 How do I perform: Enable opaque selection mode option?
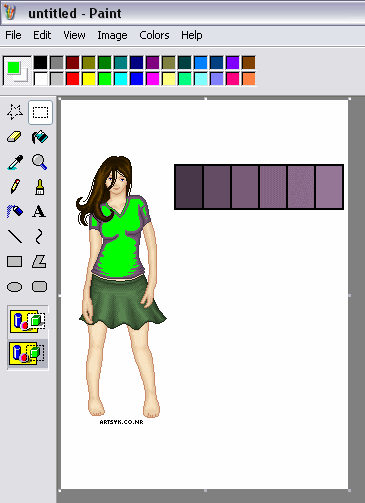coord(28,321)
